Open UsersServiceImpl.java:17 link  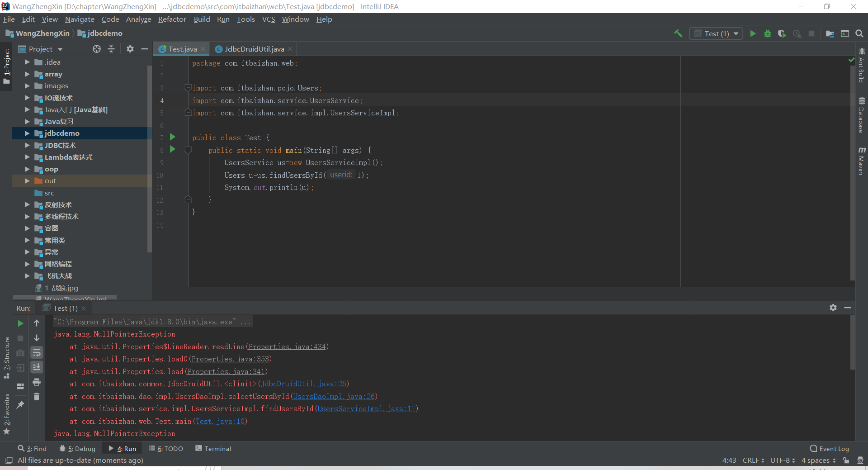[x=366, y=408]
